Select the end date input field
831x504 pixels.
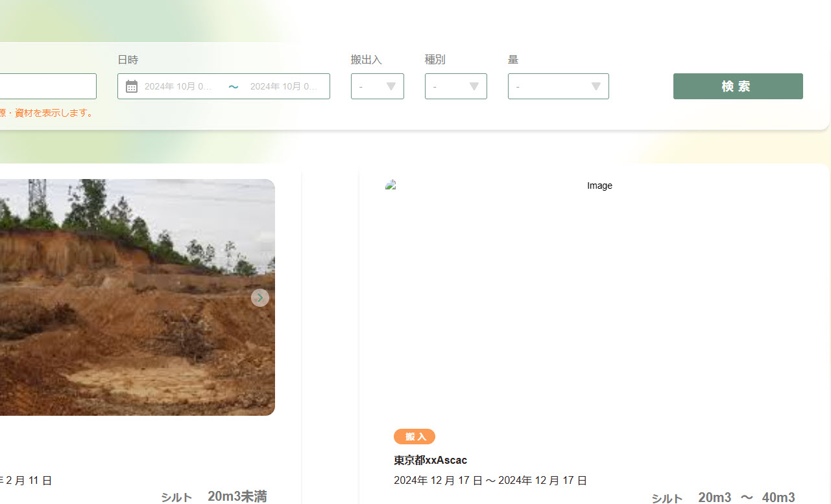tap(284, 86)
